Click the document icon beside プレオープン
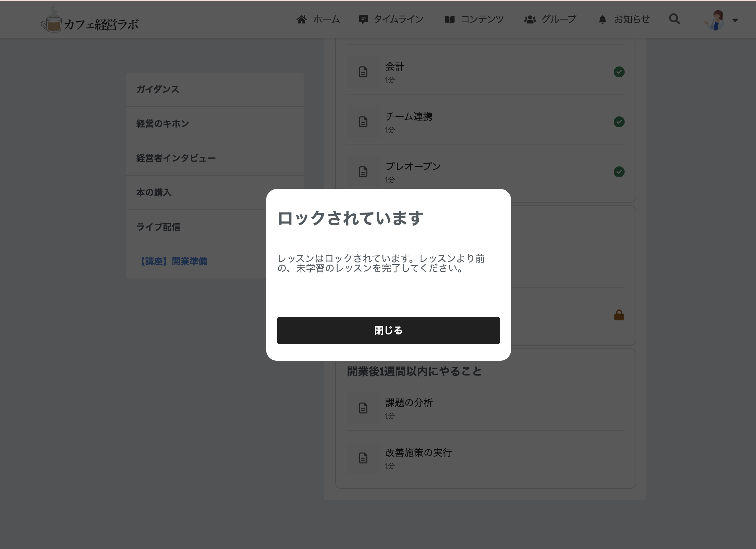Viewport: 756px width, 549px height. coord(363,171)
